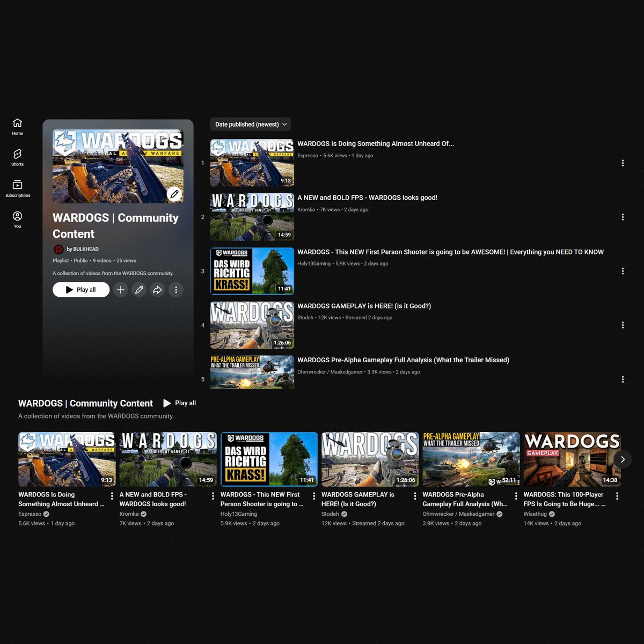Click the pencil icon beside Play all
644x644 pixels.
pos(139,290)
